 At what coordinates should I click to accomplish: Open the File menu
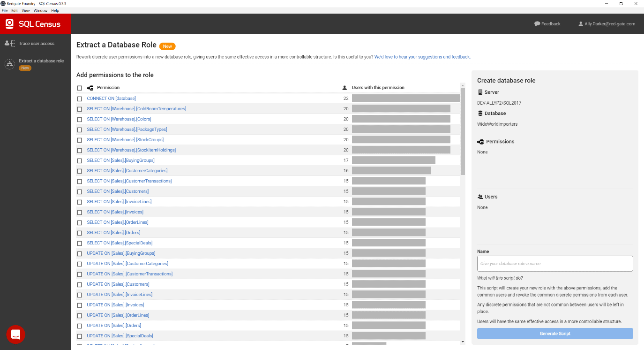[x=5, y=10]
